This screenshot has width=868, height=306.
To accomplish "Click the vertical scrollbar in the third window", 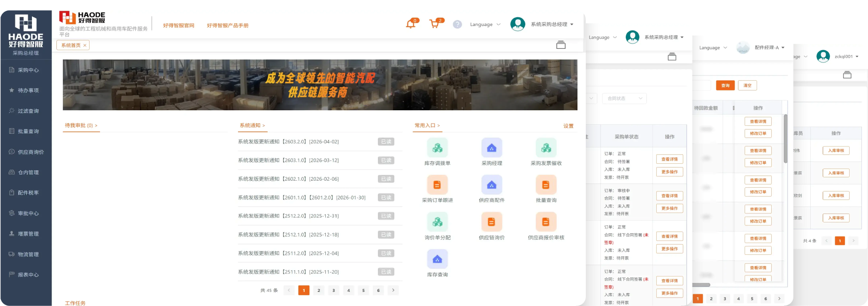I will point(785,138).
